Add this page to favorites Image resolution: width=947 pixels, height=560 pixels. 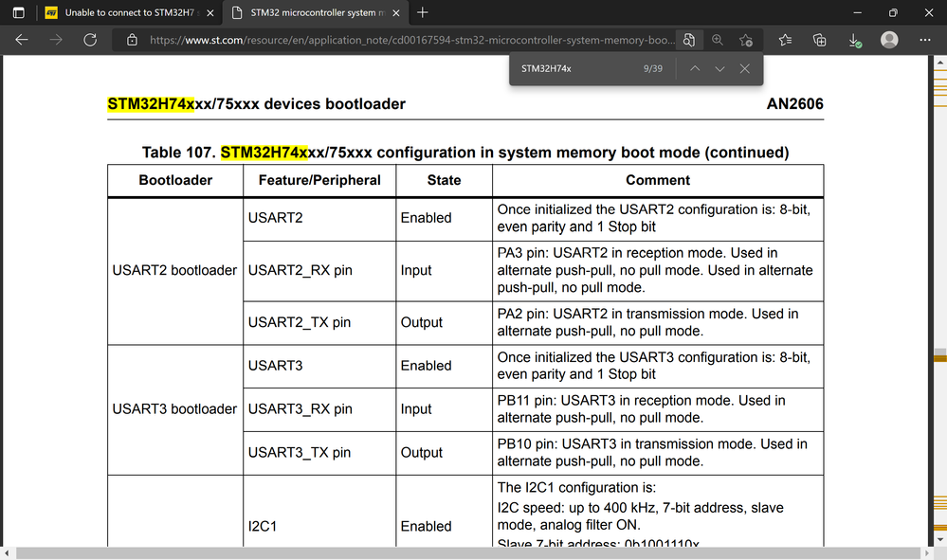click(746, 40)
